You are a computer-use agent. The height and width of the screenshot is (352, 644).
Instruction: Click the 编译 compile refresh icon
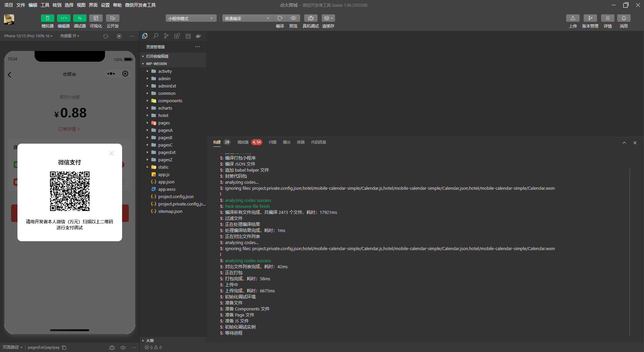tap(280, 18)
